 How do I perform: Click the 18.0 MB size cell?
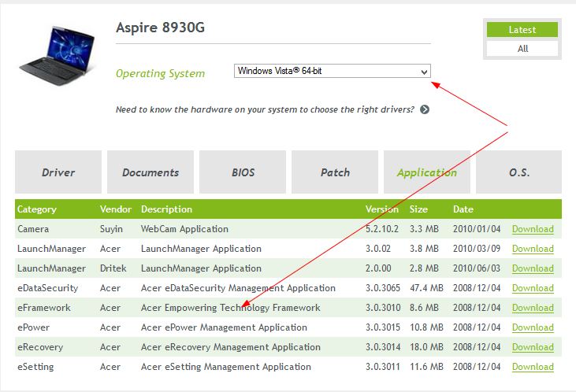click(x=426, y=347)
